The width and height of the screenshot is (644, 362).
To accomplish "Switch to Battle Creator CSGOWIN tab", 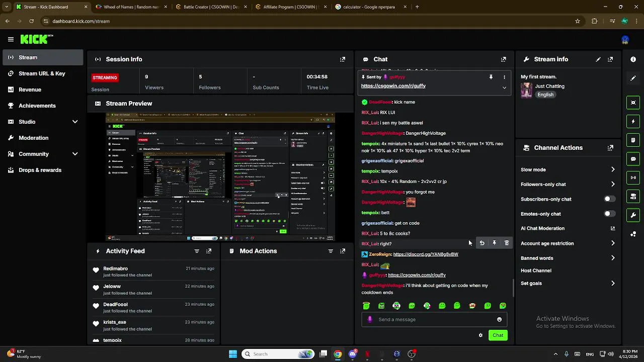I will pyautogui.click(x=211, y=7).
